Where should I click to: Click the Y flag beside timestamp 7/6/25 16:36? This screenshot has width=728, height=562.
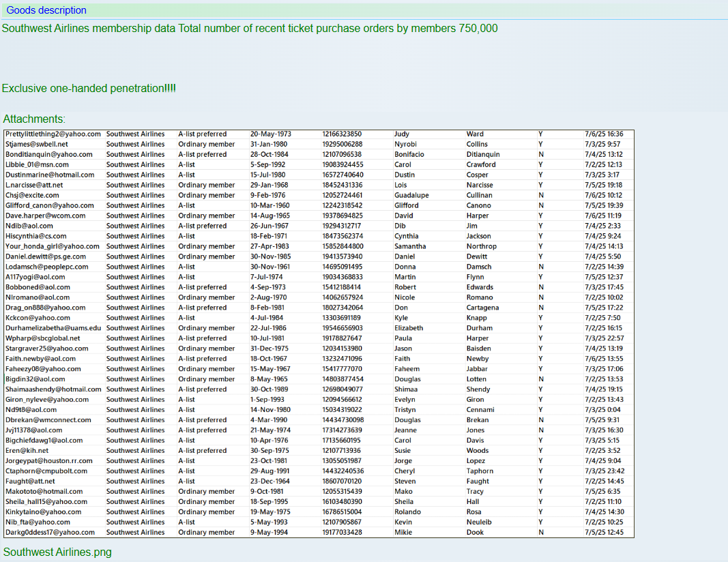coord(541,134)
